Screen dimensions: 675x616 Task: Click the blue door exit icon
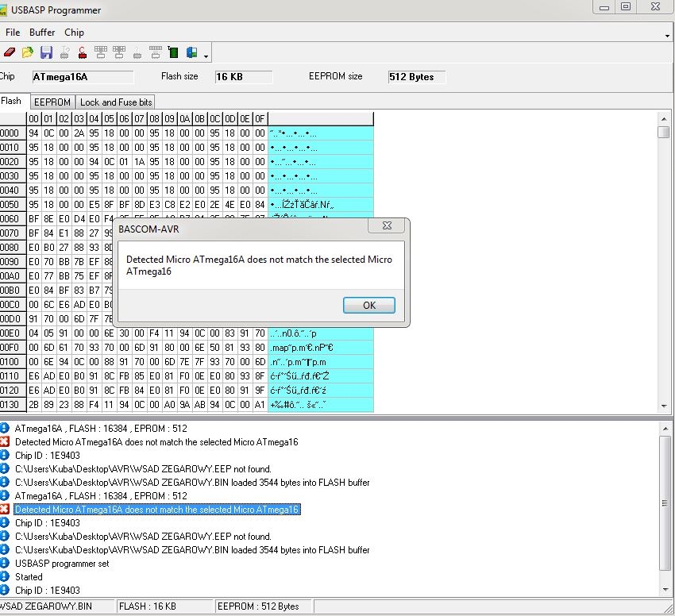coord(191,52)
